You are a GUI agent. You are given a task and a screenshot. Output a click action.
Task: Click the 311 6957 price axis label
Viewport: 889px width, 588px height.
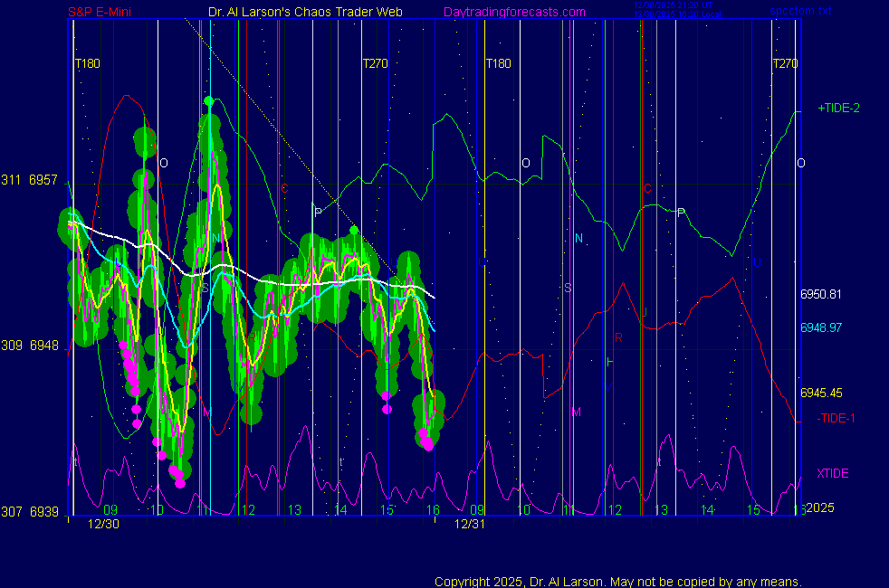point(29,180)
